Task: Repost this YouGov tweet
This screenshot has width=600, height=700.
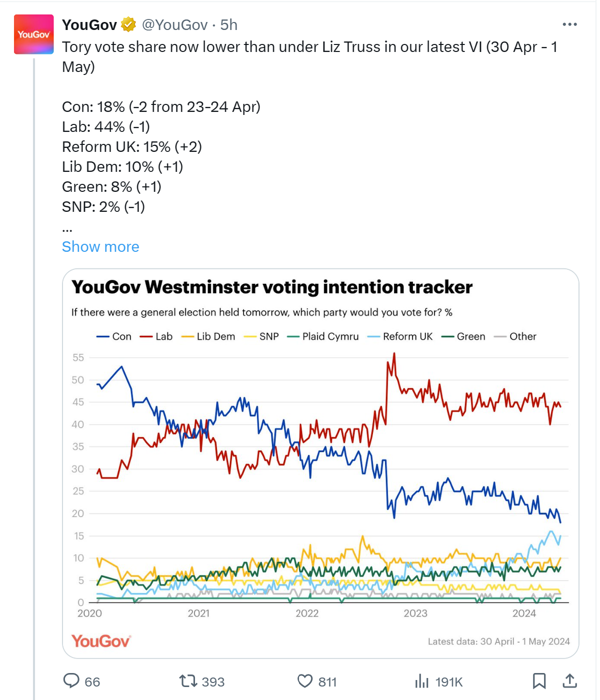Action: click(x=188, y=681)
